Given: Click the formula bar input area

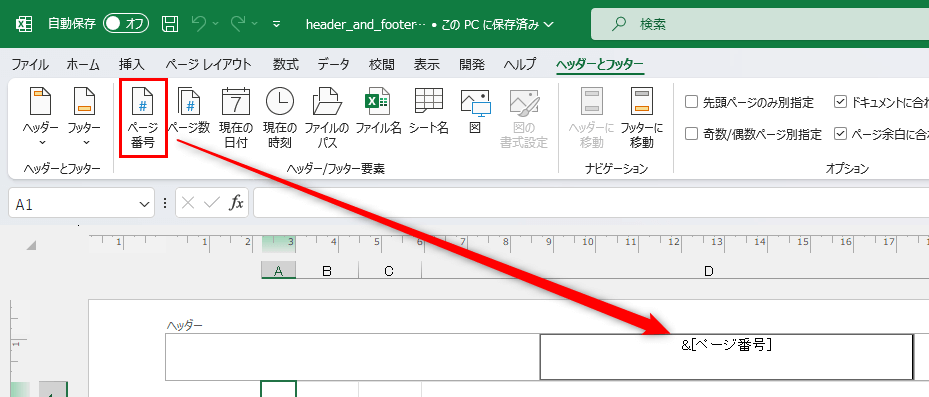Looking at the screenshot, I should [x=591, y=203].
